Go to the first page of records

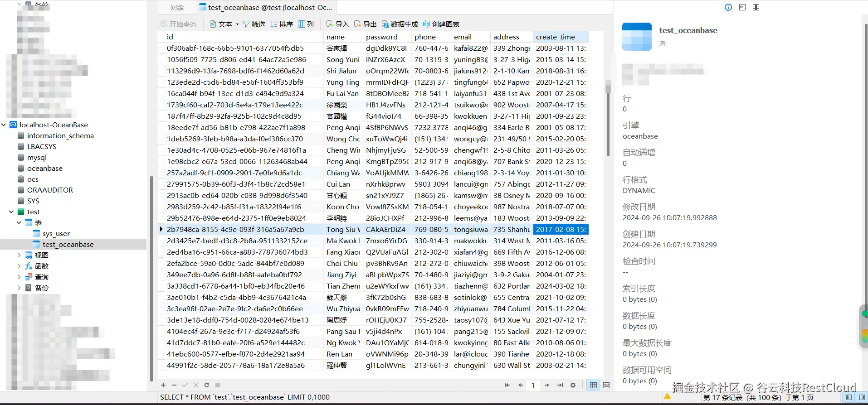[507, 385]
